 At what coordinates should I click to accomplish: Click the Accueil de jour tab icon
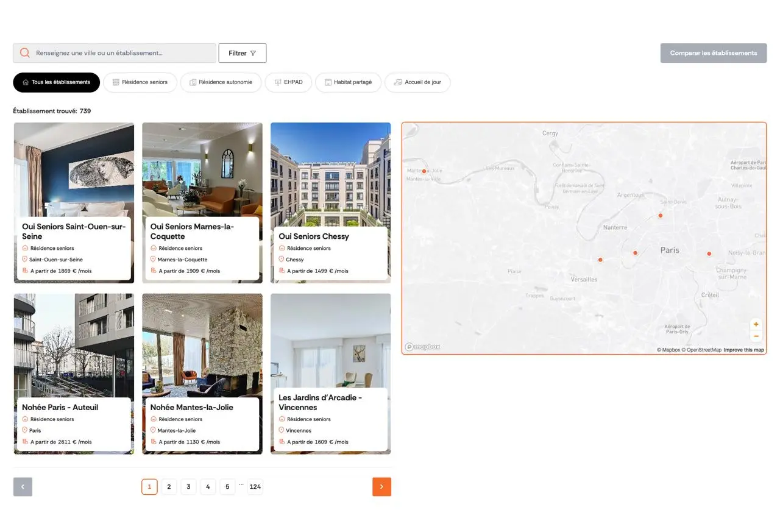point(398,82)
